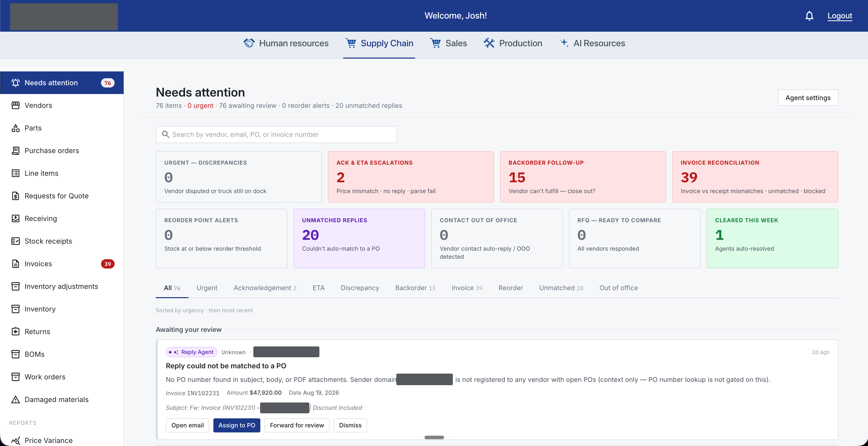Click Forward for review button
The width and height of the screenshot is (868, 446).
tap(297, 425)
